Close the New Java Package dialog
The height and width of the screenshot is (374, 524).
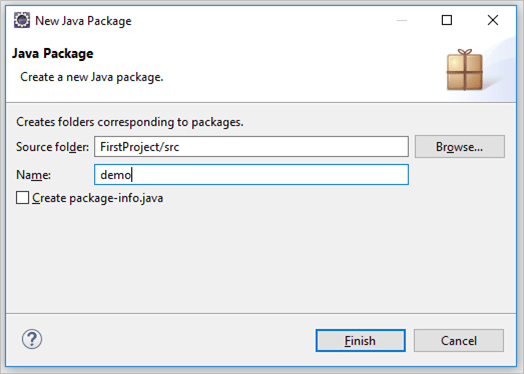493,20
